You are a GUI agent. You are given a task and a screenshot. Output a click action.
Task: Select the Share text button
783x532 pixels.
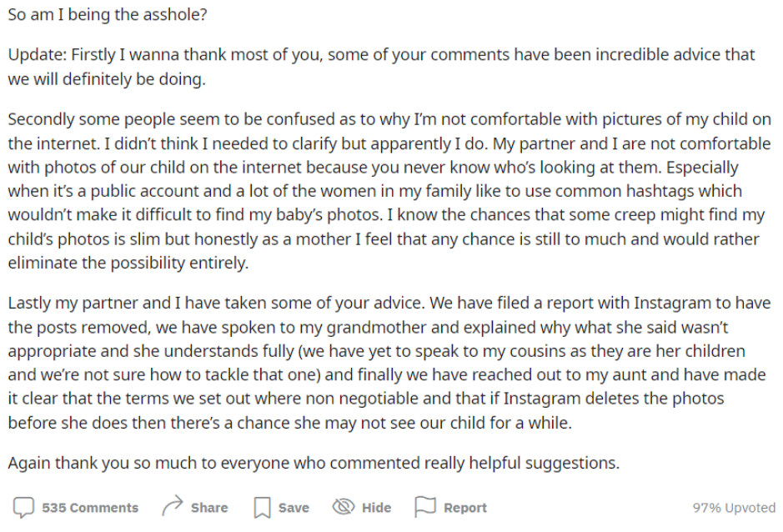click(209, 508)
